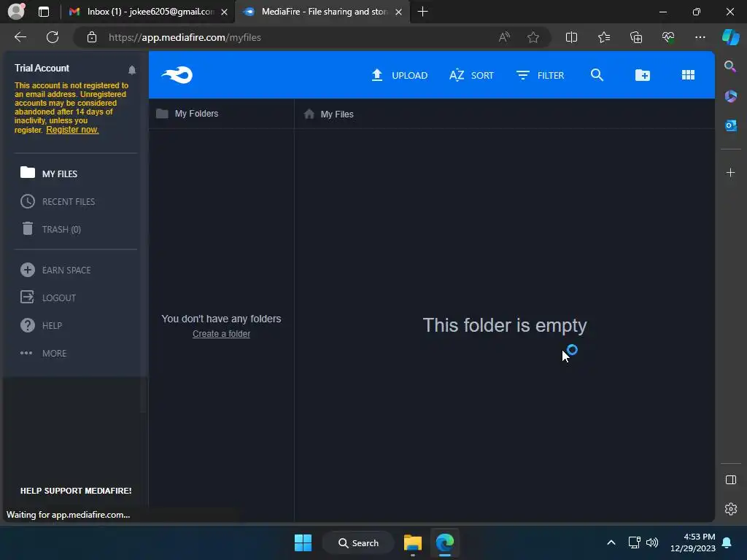Viewport: 747px width, 560px height.
Task: Click the new folder icon
Action: tap(642, 75)
